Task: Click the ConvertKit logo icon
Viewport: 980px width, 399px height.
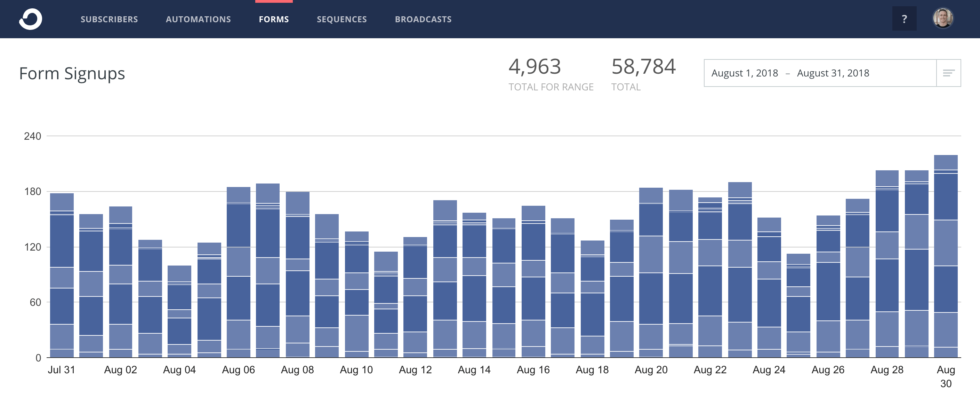Action: tap(31, 19)
